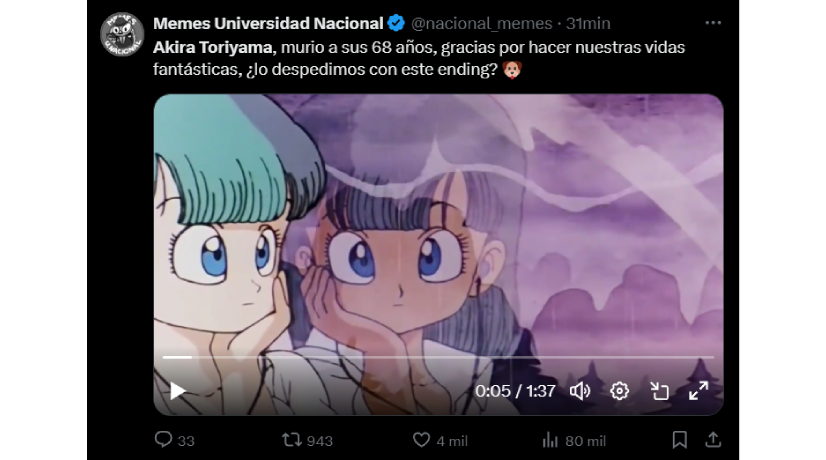Bookmark this tweet
The width and height of the screenshot is (826, 460).
680,439
